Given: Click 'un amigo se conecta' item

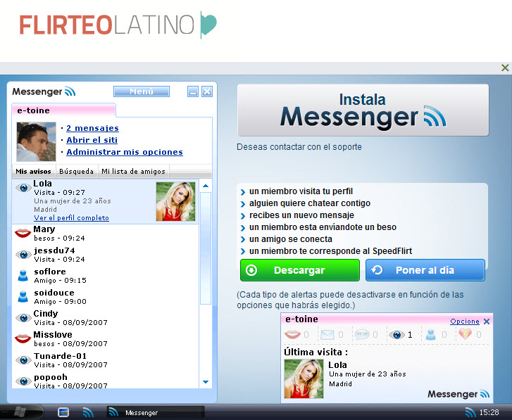Looking at the screenshot, I should coord(291,239).
